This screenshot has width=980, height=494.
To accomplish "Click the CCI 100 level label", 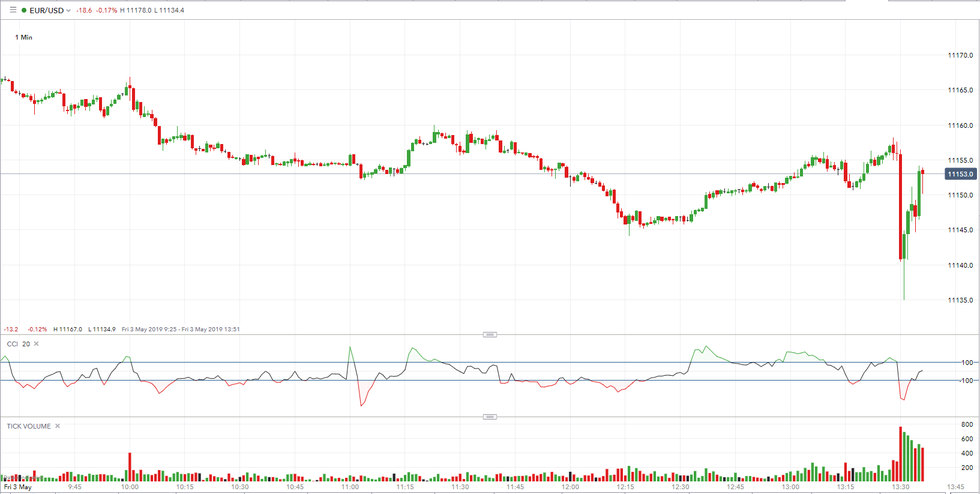I will point(967,363).
